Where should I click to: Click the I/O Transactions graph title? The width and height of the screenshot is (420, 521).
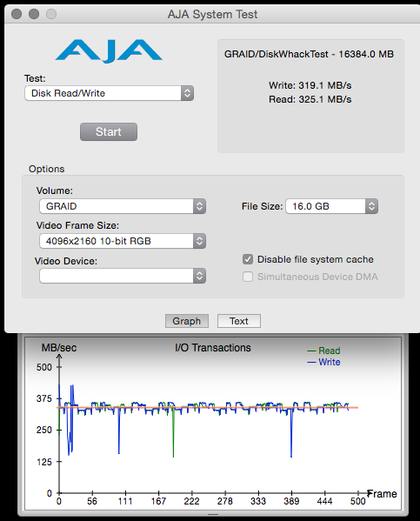coord(213,348)
